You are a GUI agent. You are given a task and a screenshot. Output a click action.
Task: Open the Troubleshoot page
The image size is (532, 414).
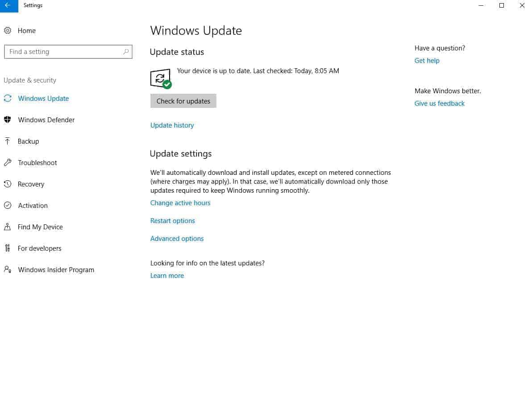37,162
